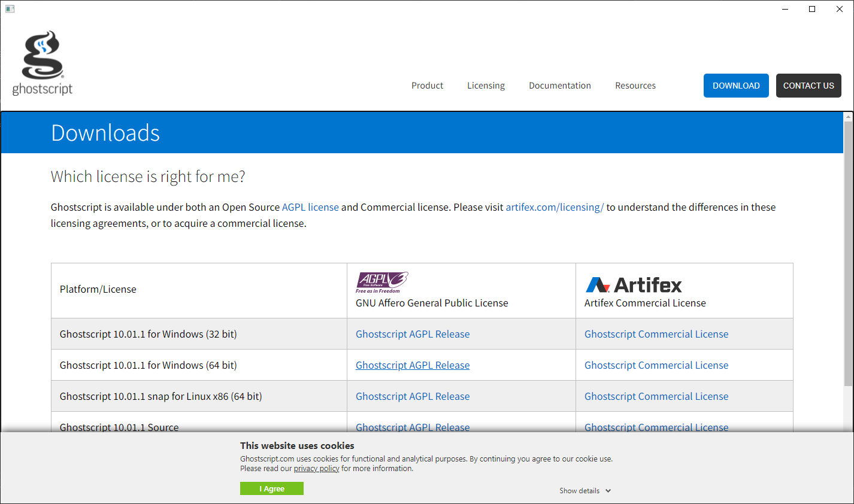Screen dimensions: 854x504
Task: Open the privacy policy link
Action: click(316, 468)
